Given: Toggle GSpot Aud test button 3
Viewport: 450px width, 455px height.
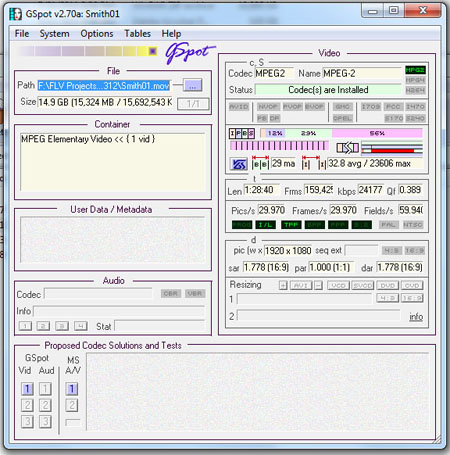Looking at the screenshot, I should (45, 422).
